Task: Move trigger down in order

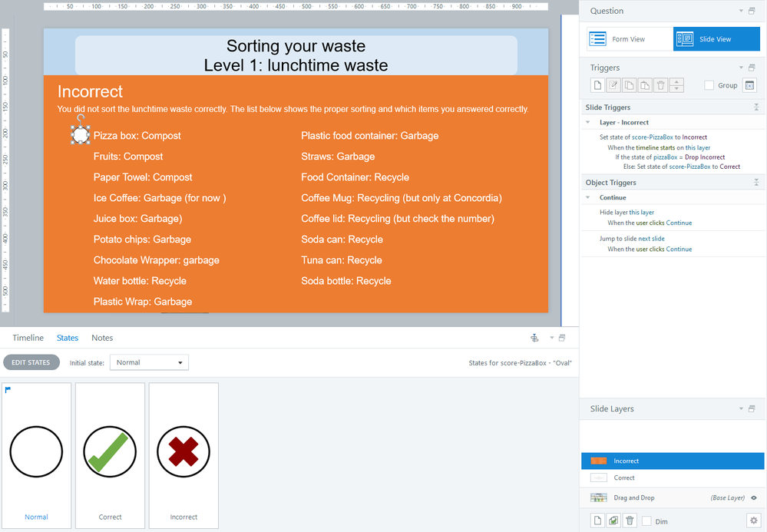Action: click(x=676, y=88)
